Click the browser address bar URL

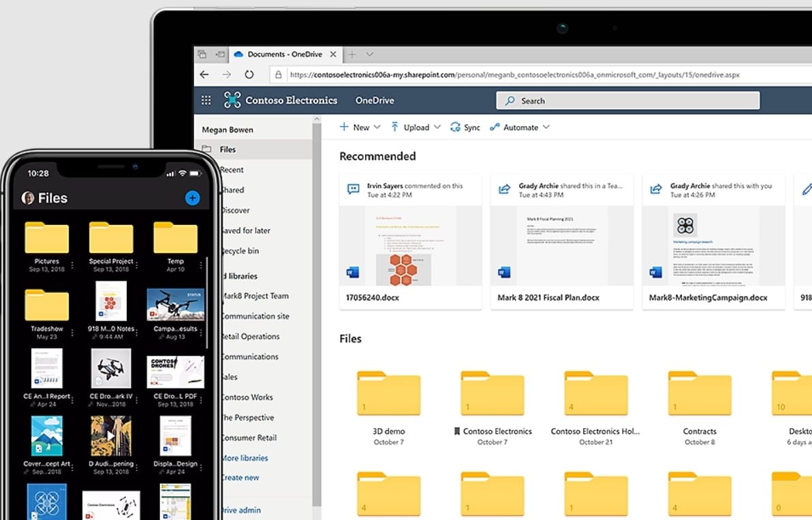click(x=515, y=74)
